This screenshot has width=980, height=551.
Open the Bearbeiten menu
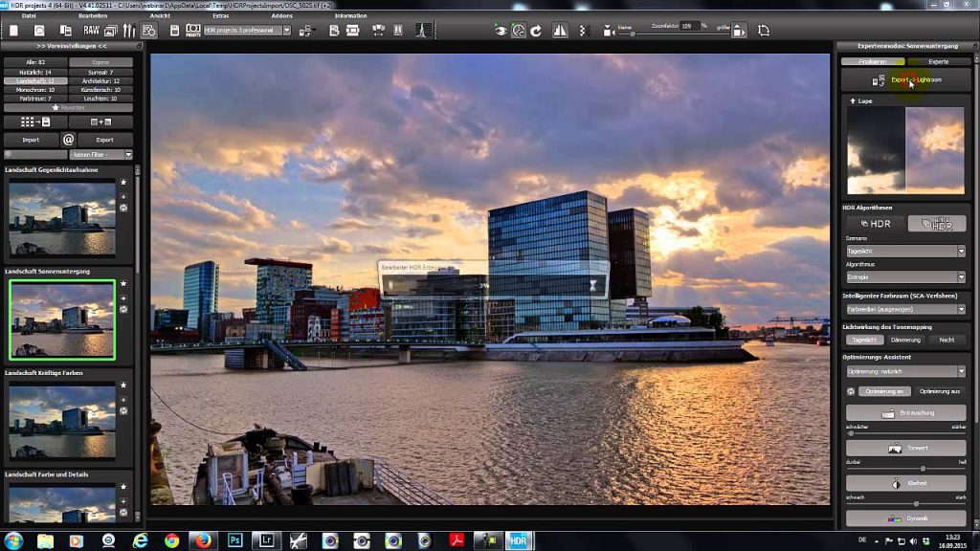(x=93, y=15)
